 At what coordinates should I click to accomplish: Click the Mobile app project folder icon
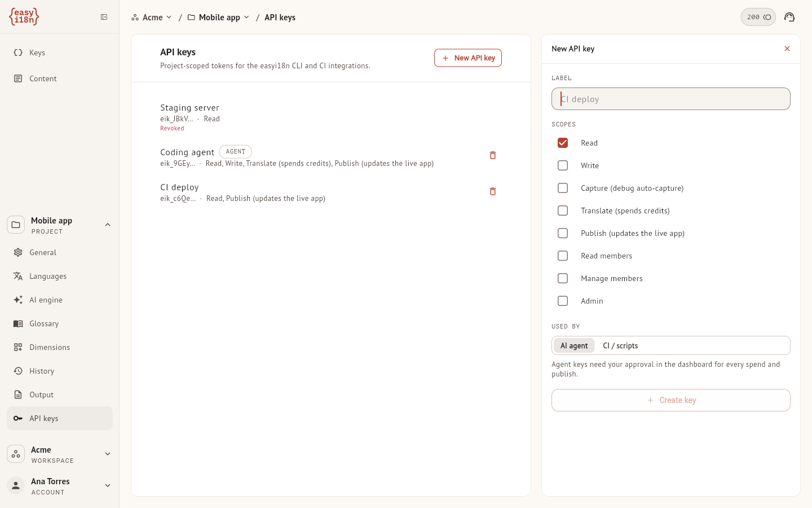(x=16, y=225)
